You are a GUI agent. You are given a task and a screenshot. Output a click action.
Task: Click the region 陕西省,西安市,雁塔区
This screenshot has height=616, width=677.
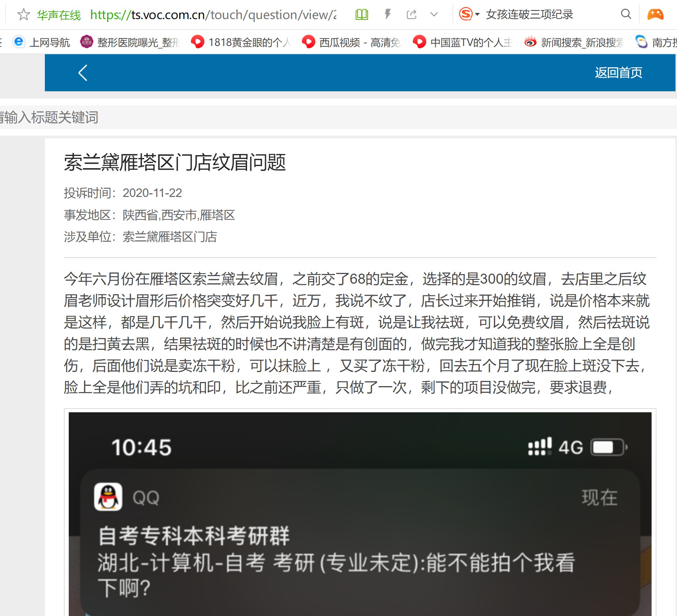pos(179,215)
